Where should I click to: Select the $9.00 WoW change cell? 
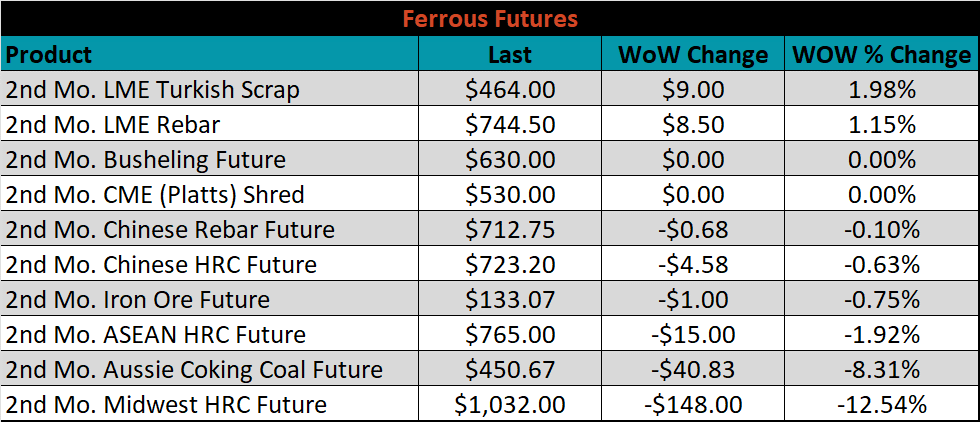click(693, 89)
